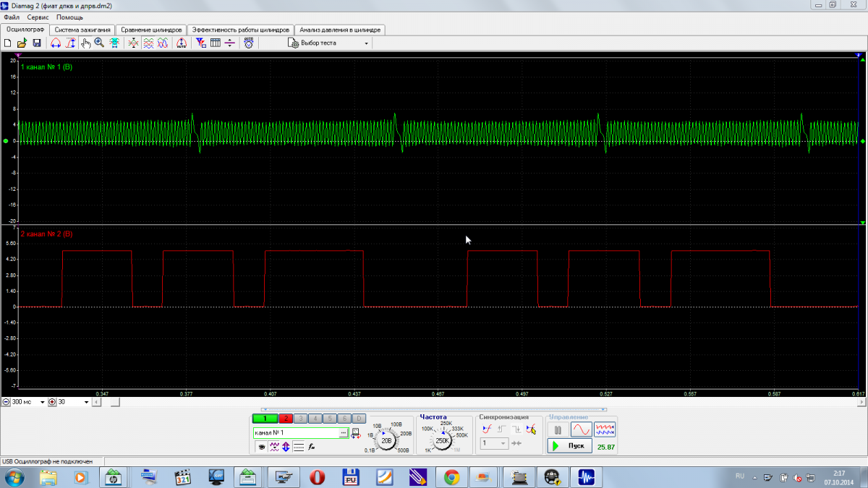Click the vertical arrows channel scale icon
Image resolution: width=868 pixels, height=488 pixels.
tap(286, 447)
